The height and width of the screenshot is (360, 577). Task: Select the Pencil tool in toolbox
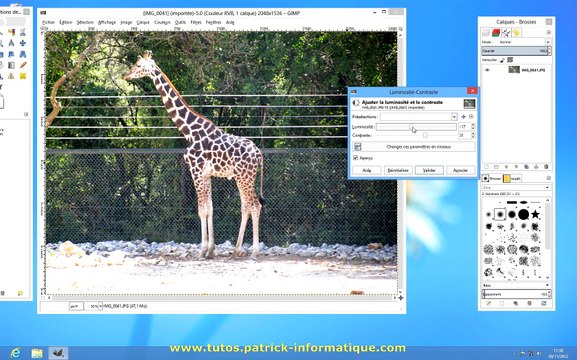click(x=23, y=65)
